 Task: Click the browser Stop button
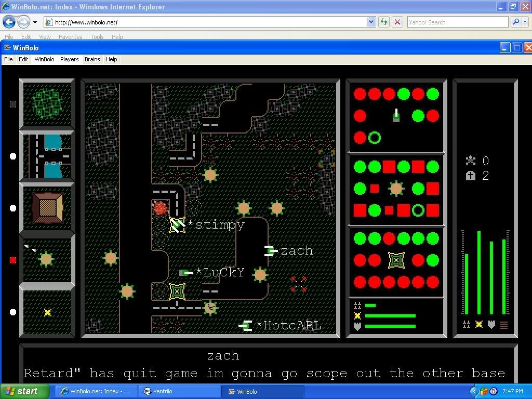pyautogui.click(x=397, y=22)
